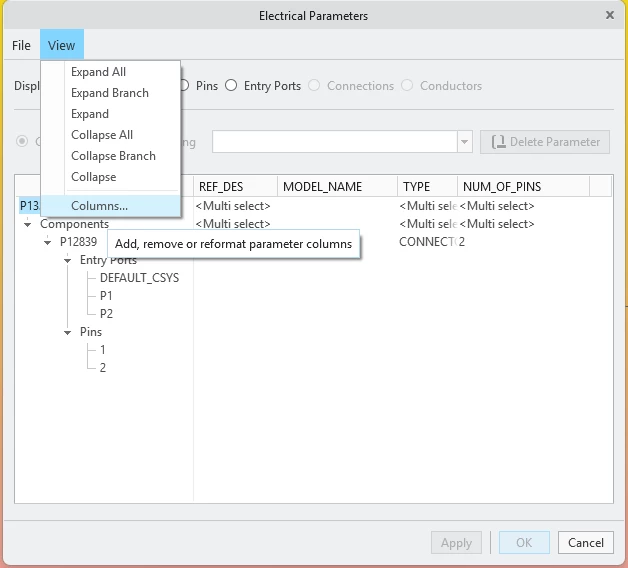This screenshot has height=568, width=628.
Task: Select the Connections radio button
Action: [x=314, y=85]
